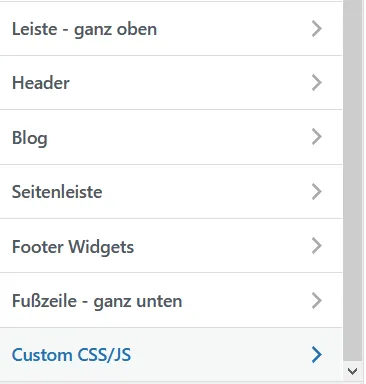Click the vertical scrollbar thumb
This screenshot has height=384, width=366.
point(353,180)
